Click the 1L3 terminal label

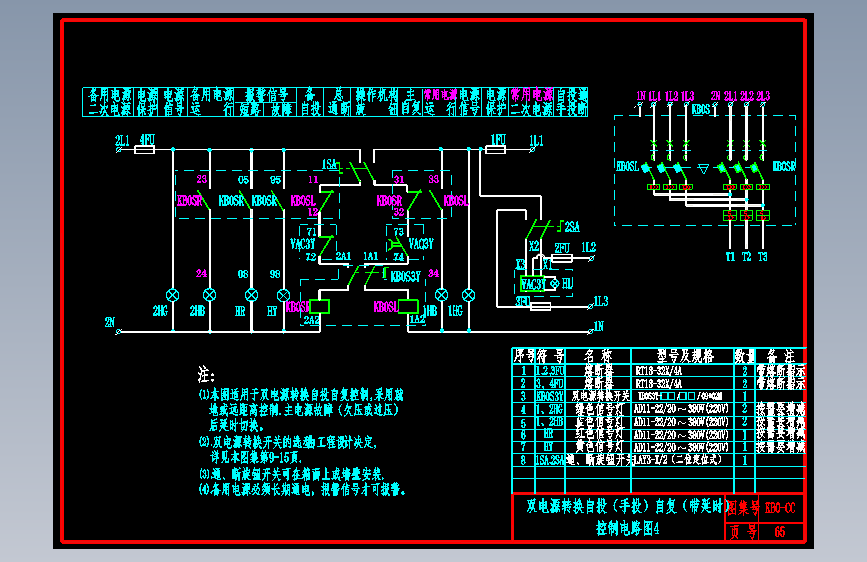click(x=601, y=301)
